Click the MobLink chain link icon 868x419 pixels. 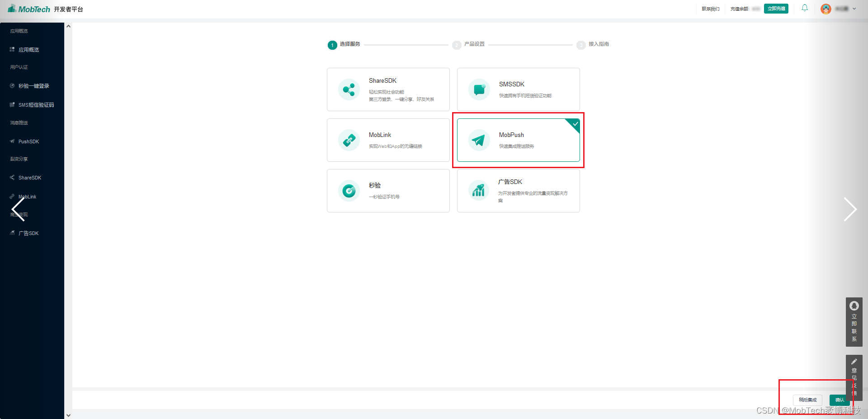tap(349, 140)
